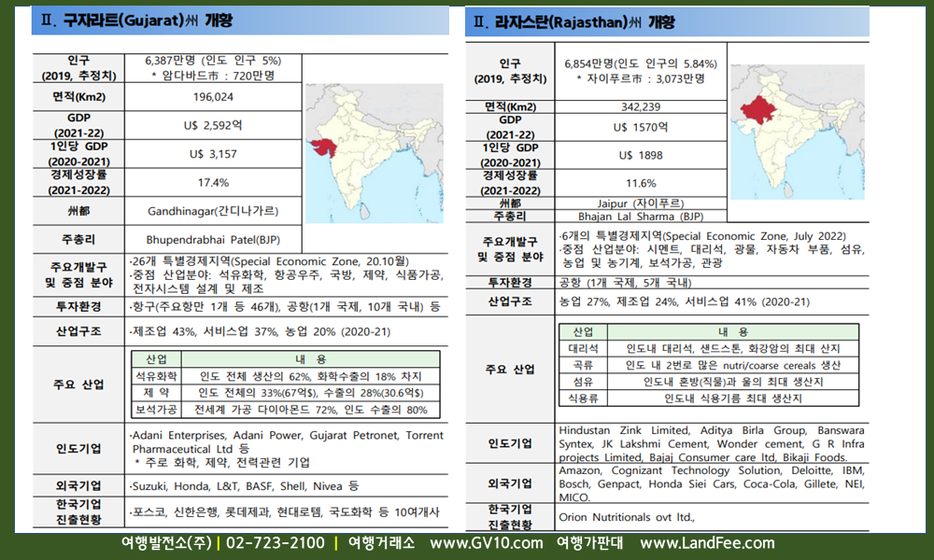Open the www.LandFee.com footer link

(x=708, y=543)
